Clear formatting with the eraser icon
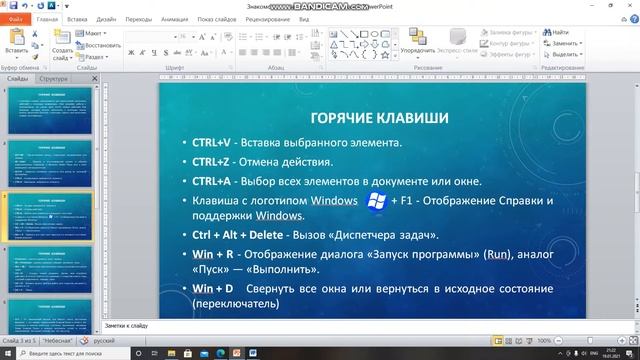 tap(228, 37)
